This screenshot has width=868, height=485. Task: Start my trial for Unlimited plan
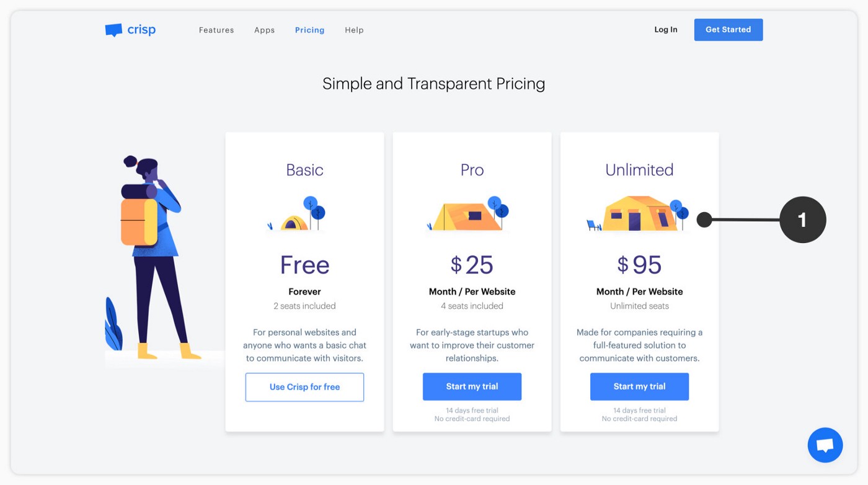click(639, 386)
